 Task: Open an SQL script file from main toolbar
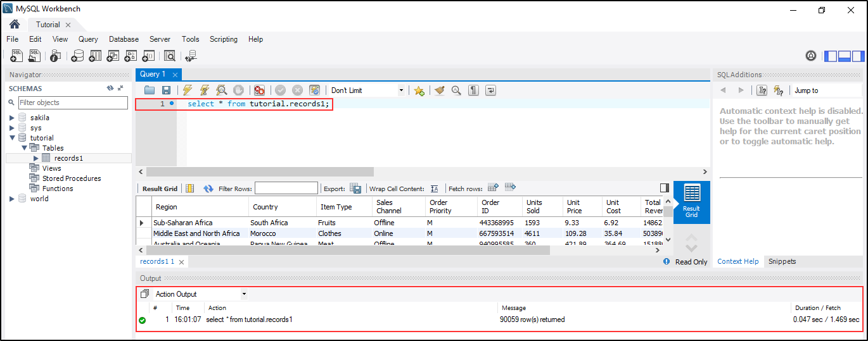click(x=35, y=56)
